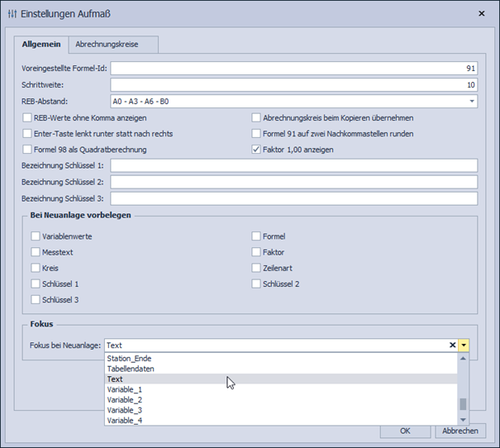500x448 pixels.
Task: Enable REB-Werte ohne Komma anzeigen
Action: 27,118
